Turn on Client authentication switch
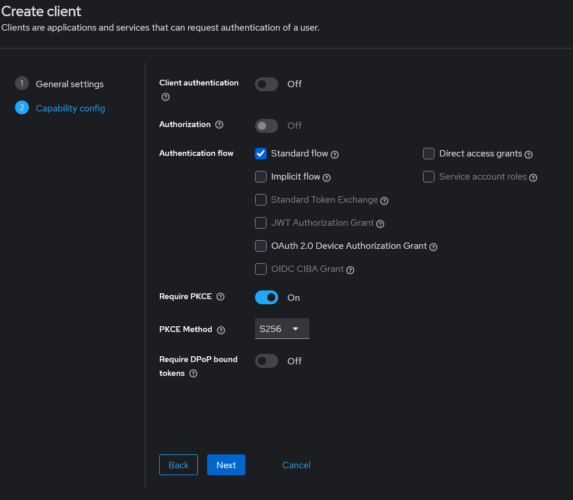 [x=266, y=84]
